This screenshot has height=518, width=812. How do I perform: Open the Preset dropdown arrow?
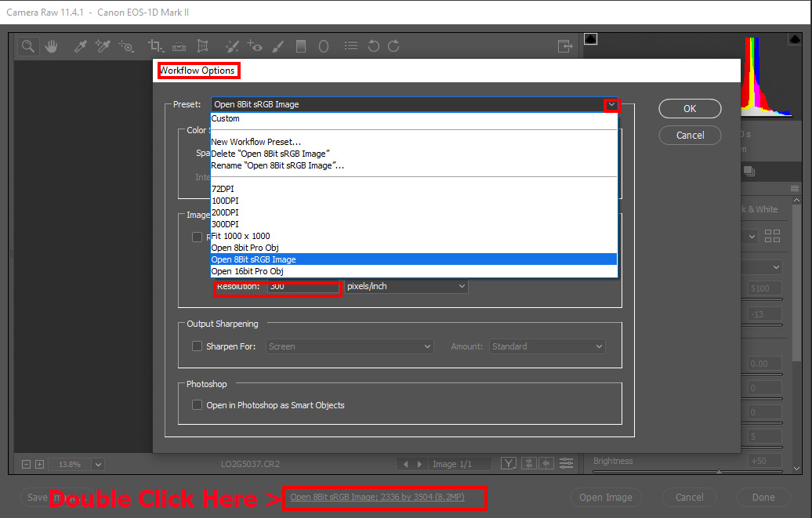point(611,104)
